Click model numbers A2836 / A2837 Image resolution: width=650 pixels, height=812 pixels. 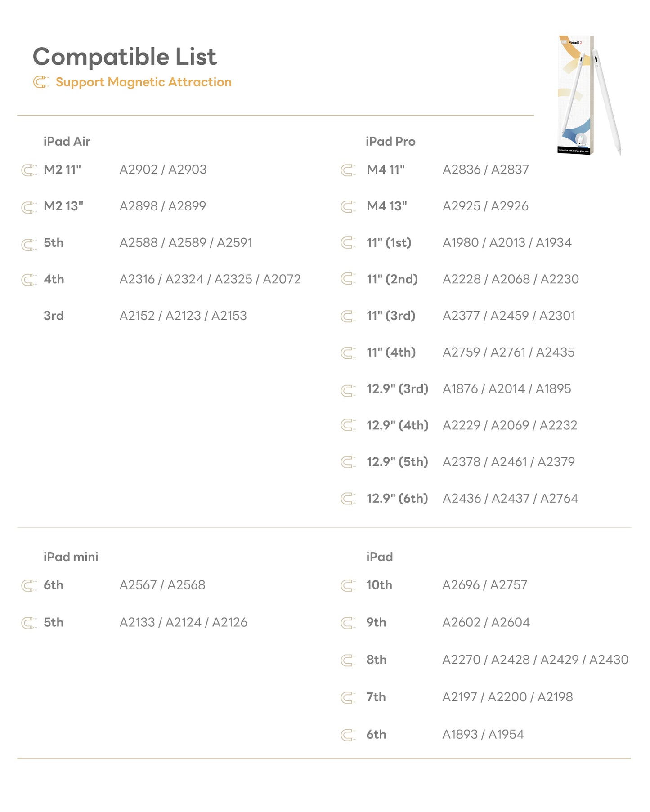(485, 170)
